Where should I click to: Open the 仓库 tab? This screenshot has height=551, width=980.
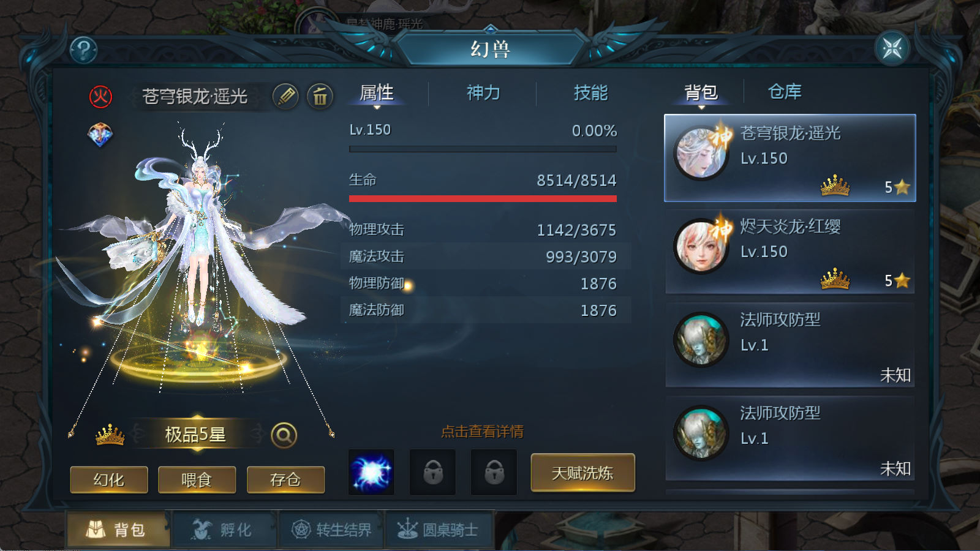(785, 92)
